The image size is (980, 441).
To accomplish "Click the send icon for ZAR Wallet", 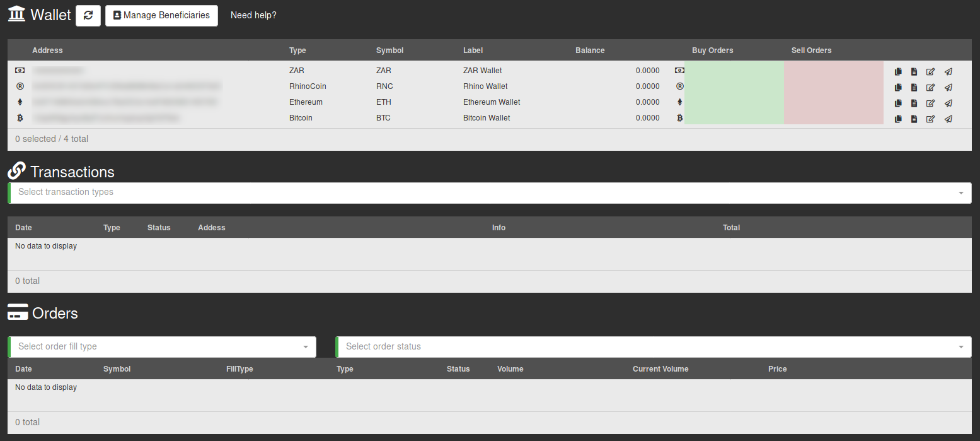I will [948, 71].
